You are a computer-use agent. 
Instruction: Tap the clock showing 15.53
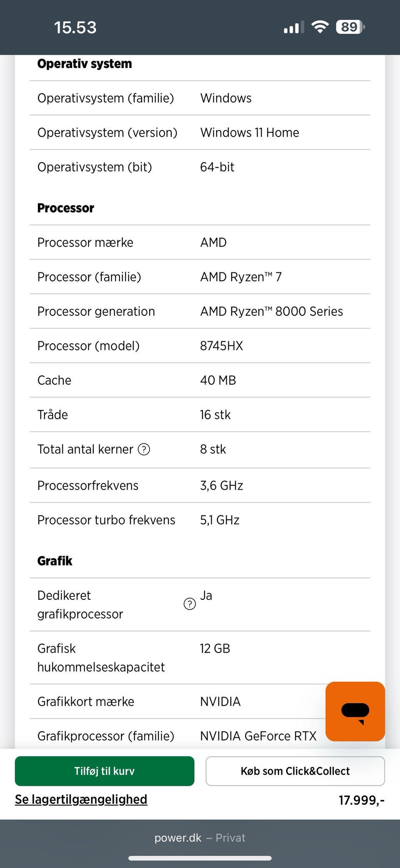pyautogui.click(x=75, y=28)
